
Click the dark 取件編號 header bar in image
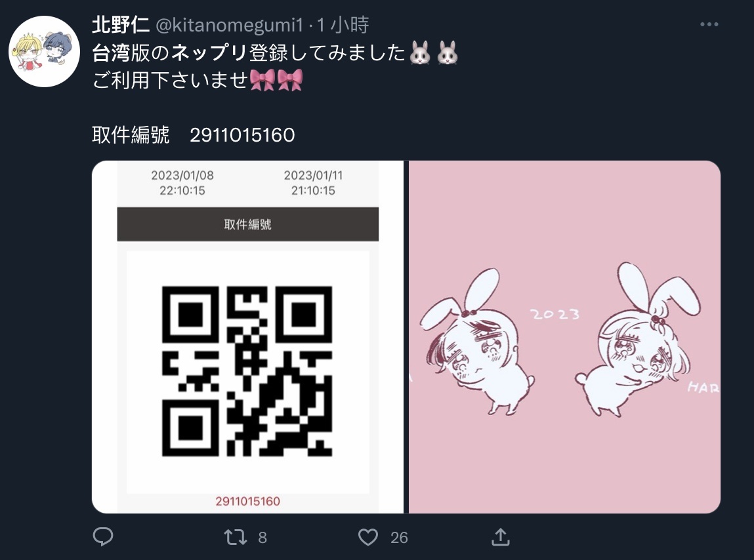point(247,224)
